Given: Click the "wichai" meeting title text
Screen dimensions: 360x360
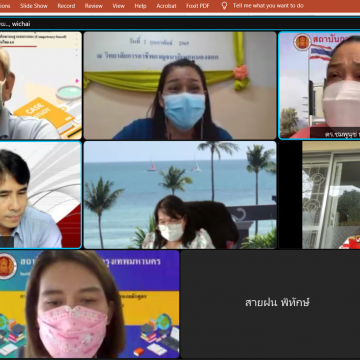Looking at the screenshot, I should pyautogui.click(x=21, y=24).
